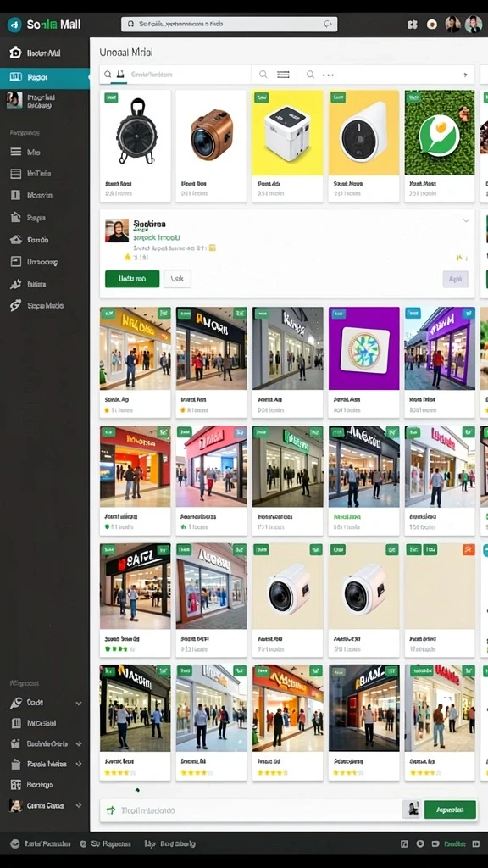Click the top search bar field
This screenshot has width=488, height=868.
pos(229,25)
